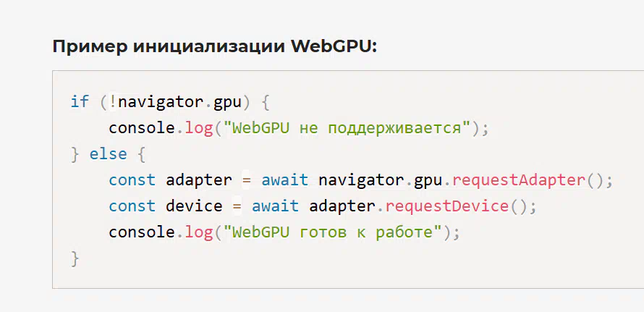Click the first "log" method call
The width and height of the screenshot is (644, 312).
(199, 129)
